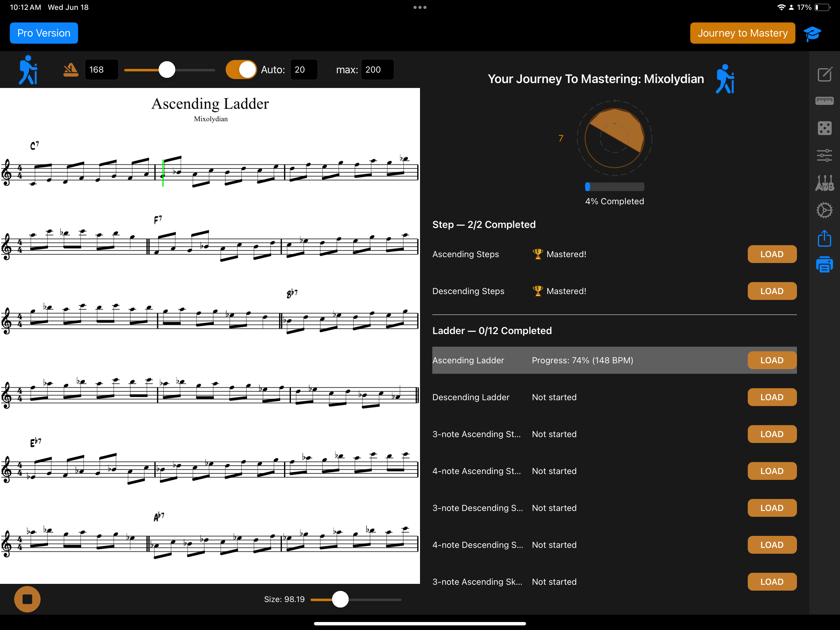Click the dice randomize icon
Image resolution: width=840 pixels, height=630 pixels.
824,128
